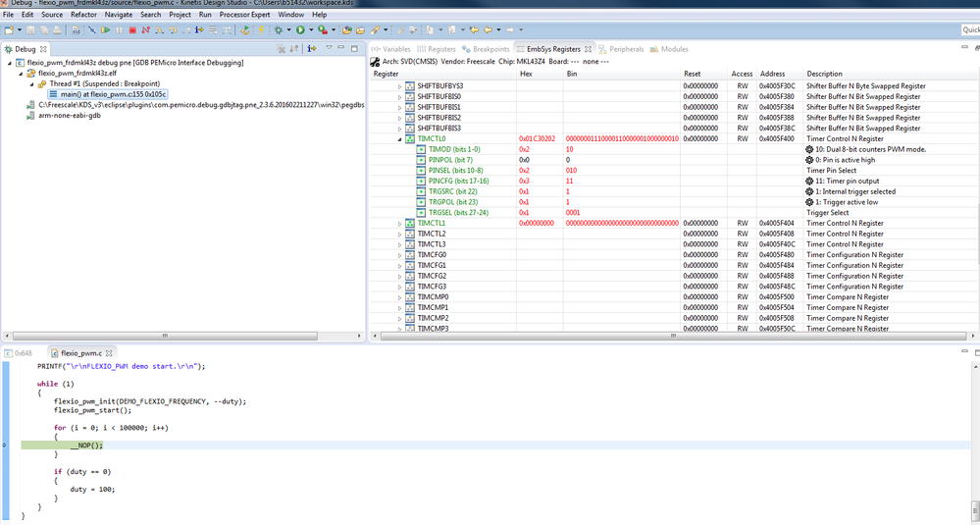The height and width of the screenshot is (525, 980).
Task: Click the Step Over toolbar icon
Action: click(173, 30)
